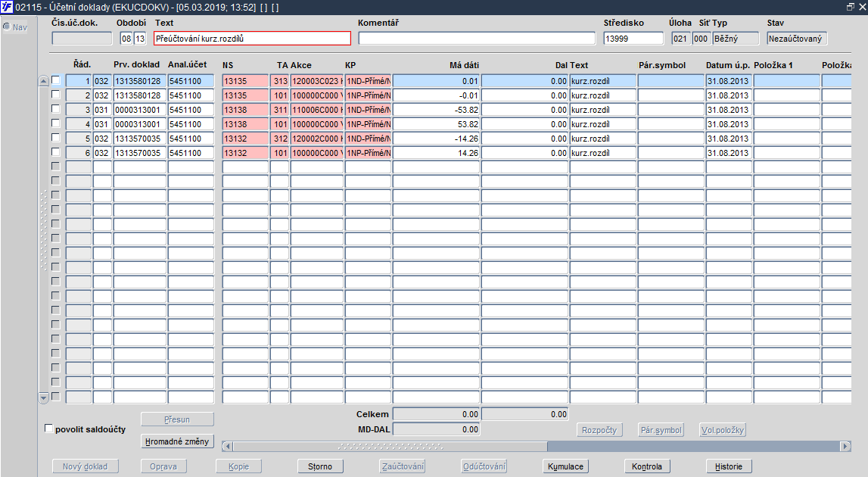The width and height of the screenshot is (868, 477).
Task: Click Akce cell 120003C023 in row 1
Action: (317, 81)
